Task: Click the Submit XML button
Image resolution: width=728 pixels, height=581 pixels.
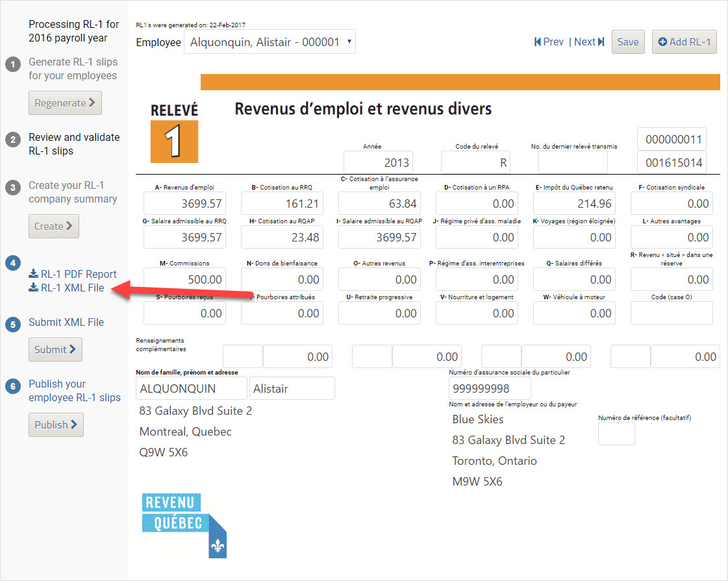Action: (55, 349)
